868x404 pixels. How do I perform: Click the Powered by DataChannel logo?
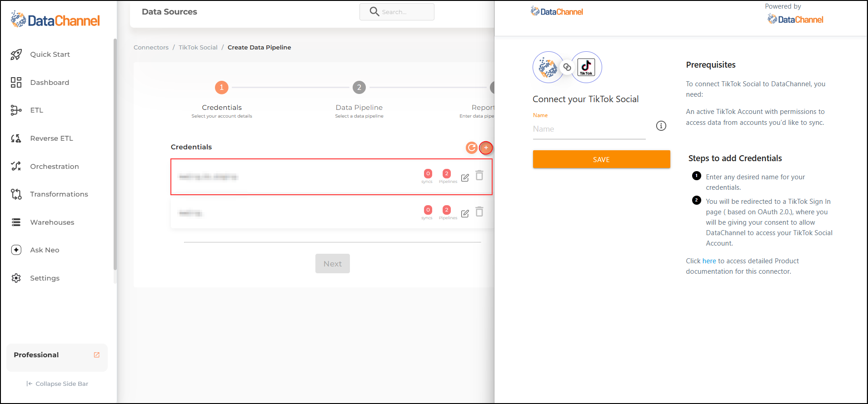[x=795, y=19]
